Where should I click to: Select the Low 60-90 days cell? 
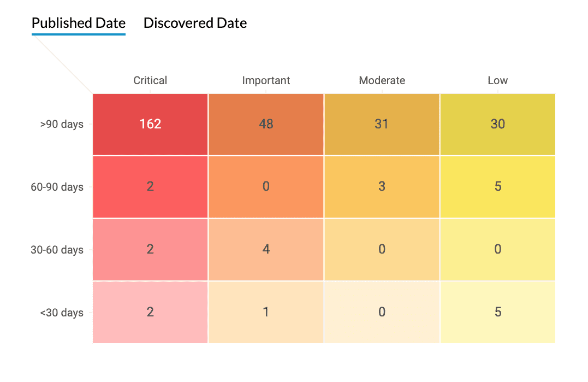click(497, 187)
